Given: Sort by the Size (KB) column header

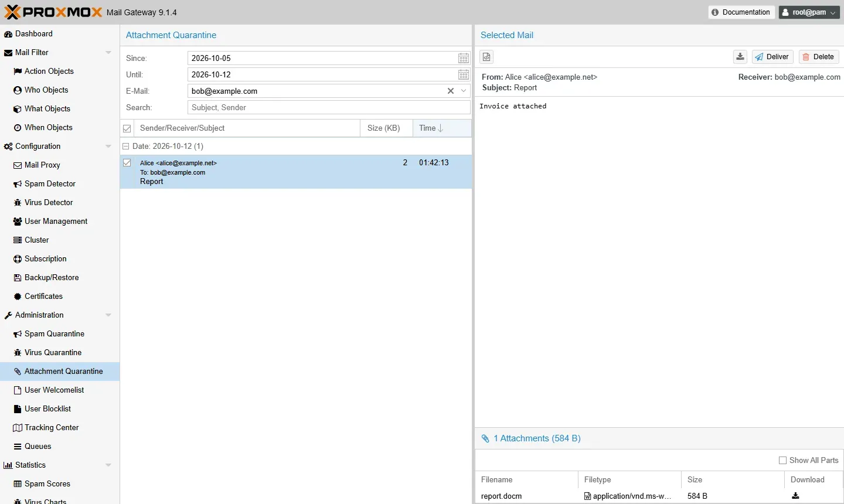Looking at the screenshot, I should (x=386, y=128).
